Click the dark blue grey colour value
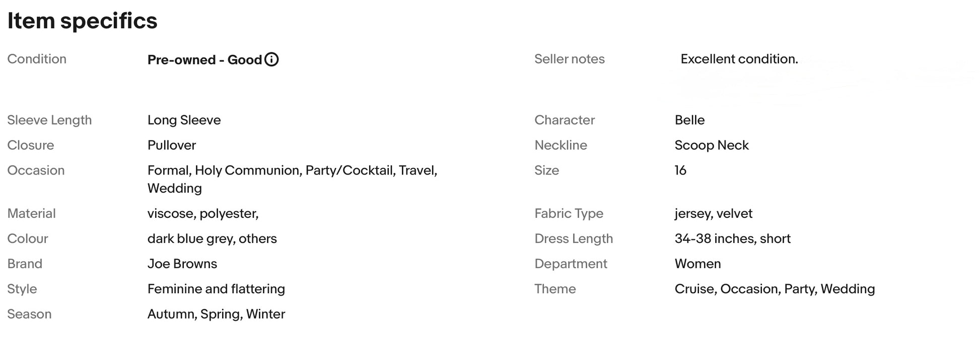980x340 pixels. tap(212, 238)
